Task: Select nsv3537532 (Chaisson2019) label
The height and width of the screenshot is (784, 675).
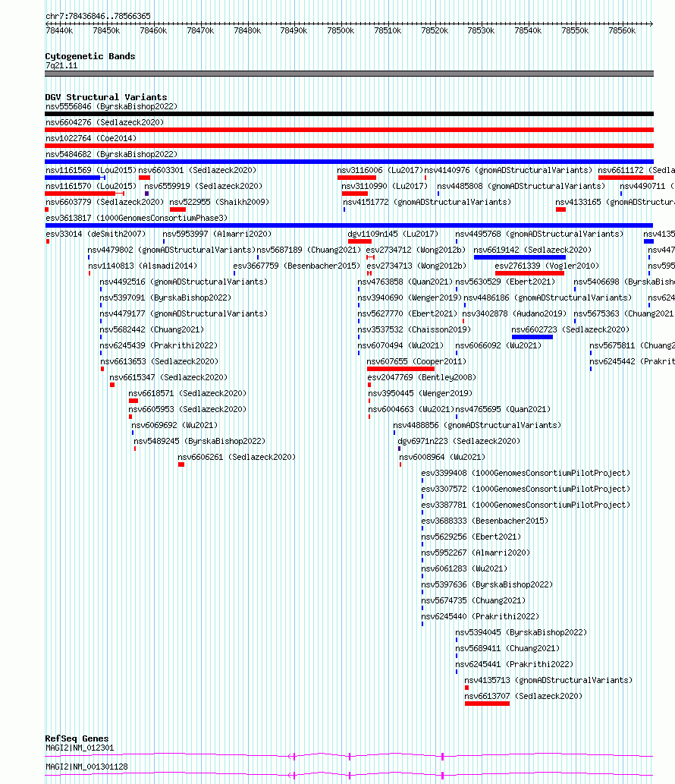Action: tap(414, 330)
